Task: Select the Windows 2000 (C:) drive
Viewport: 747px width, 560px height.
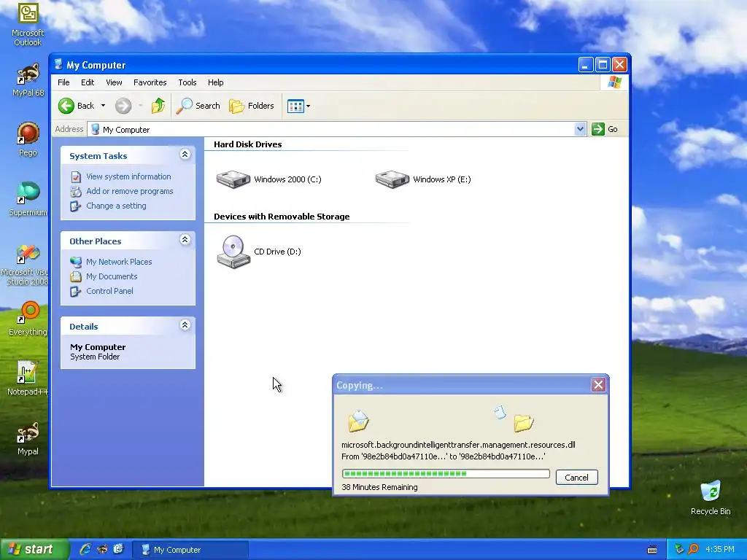Action: point(268,179)
